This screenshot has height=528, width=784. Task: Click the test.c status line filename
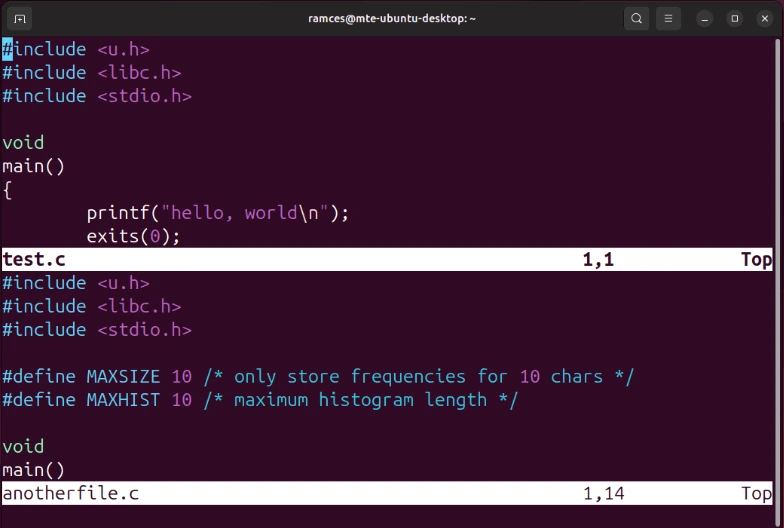click(x=34, y=260)
